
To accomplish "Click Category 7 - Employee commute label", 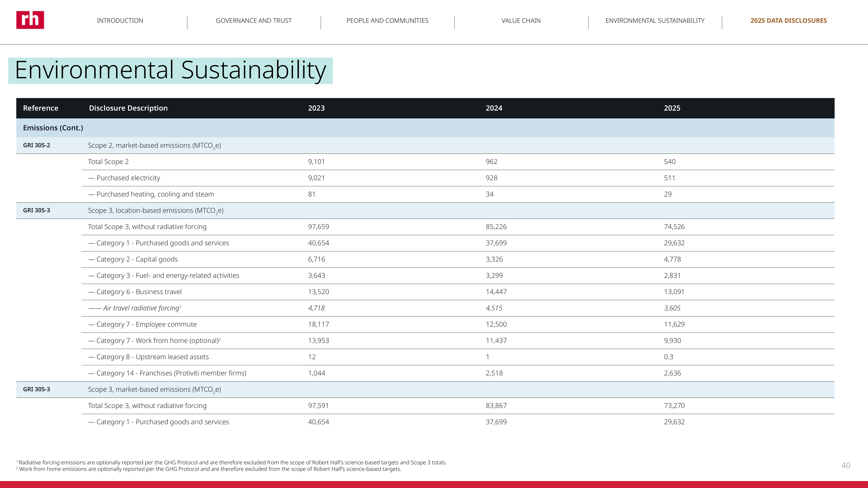I will click(x=142, y=324).
